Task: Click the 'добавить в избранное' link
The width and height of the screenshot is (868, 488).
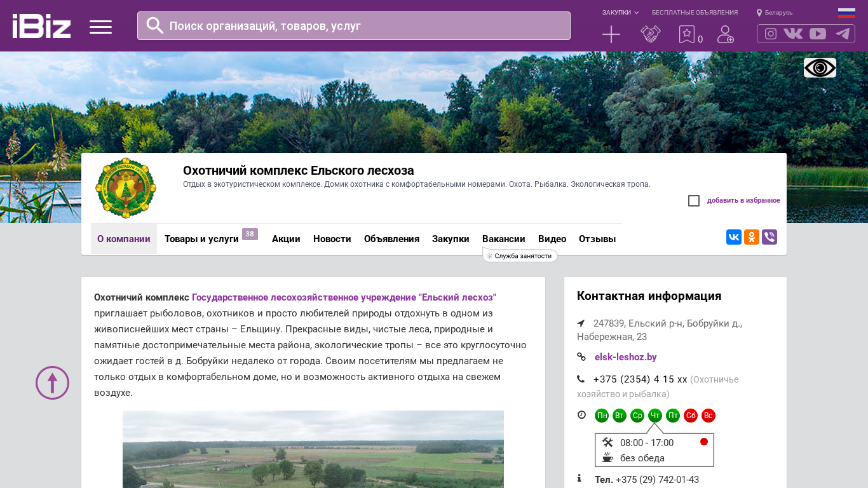Action: pos(743,201)
